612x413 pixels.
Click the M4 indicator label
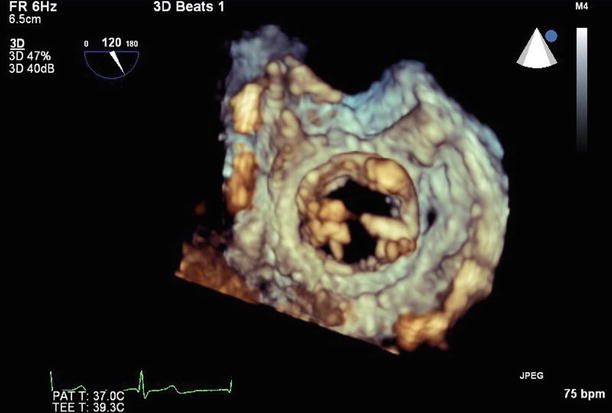click(x=582, y=7)
